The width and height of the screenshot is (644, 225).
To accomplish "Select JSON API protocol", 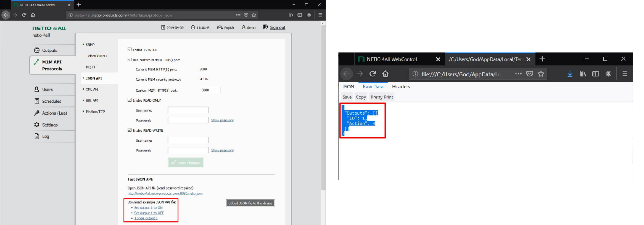I will coord(94,78).
